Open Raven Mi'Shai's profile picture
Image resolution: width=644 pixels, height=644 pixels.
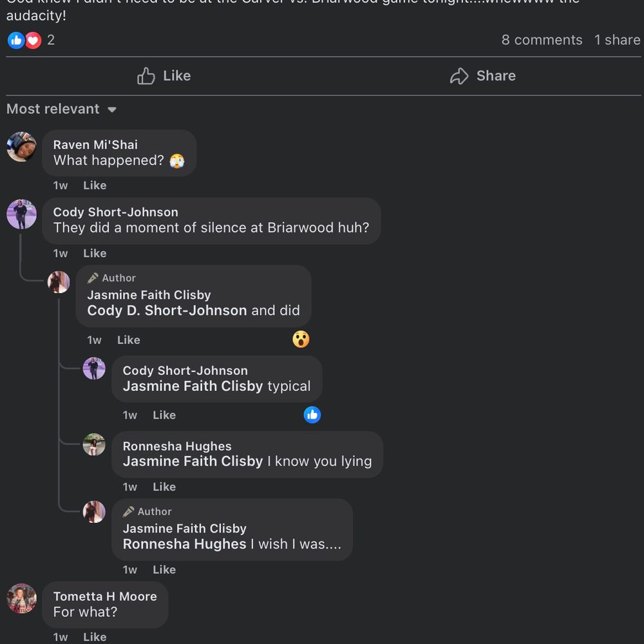tap(21, 147)
